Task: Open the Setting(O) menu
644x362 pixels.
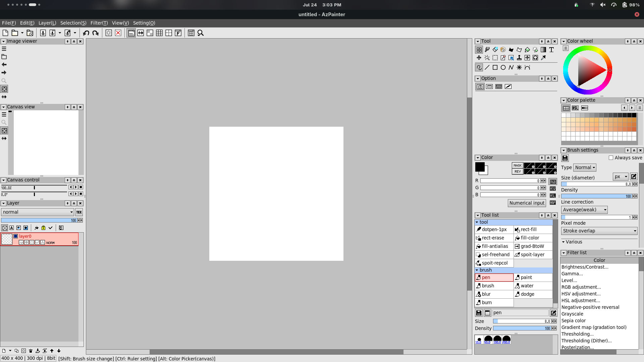Action: point(144,23)
